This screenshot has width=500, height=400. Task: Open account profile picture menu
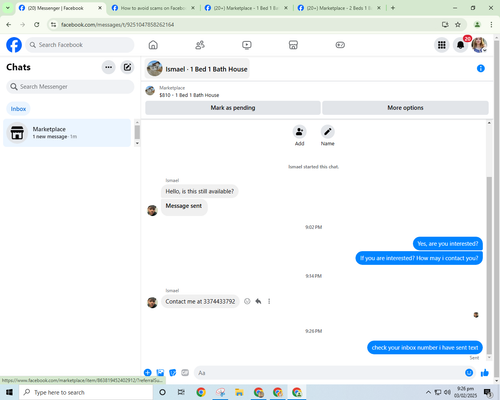[479, 45]
